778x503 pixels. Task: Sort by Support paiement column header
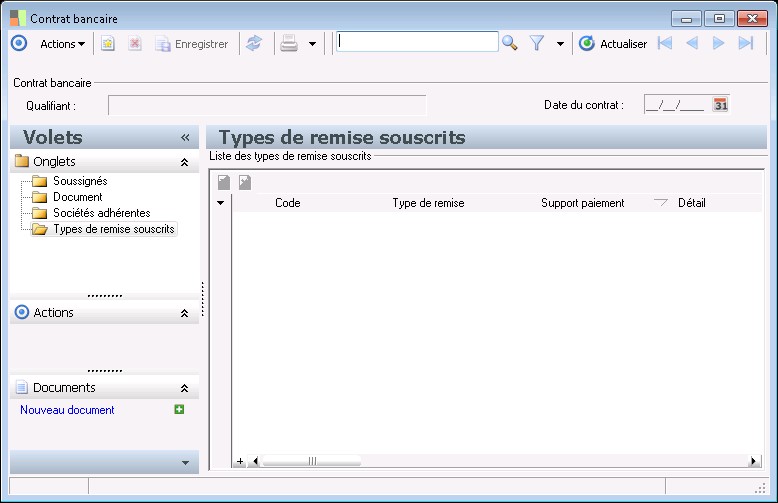pyautogui.click(x=583, y=203)
